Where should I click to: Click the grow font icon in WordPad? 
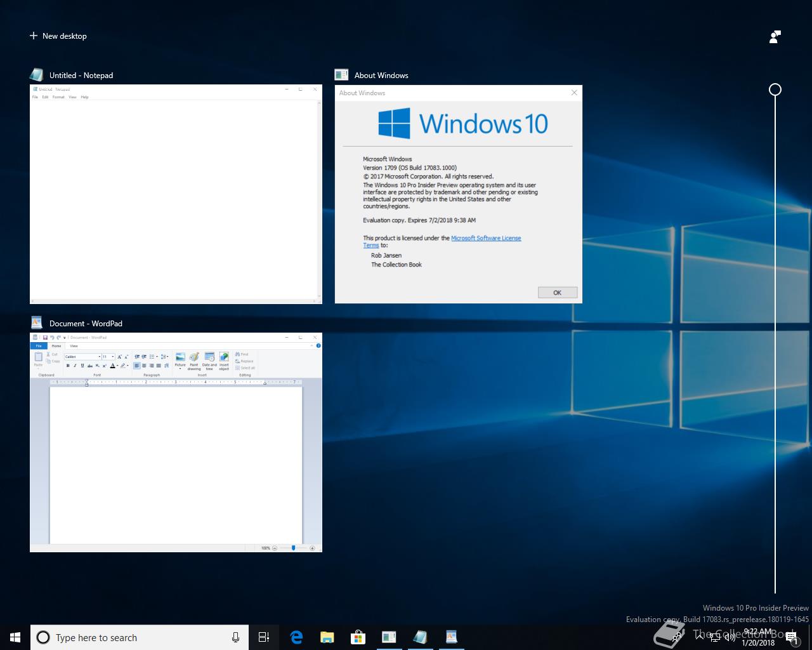click(x=119, y=357)
